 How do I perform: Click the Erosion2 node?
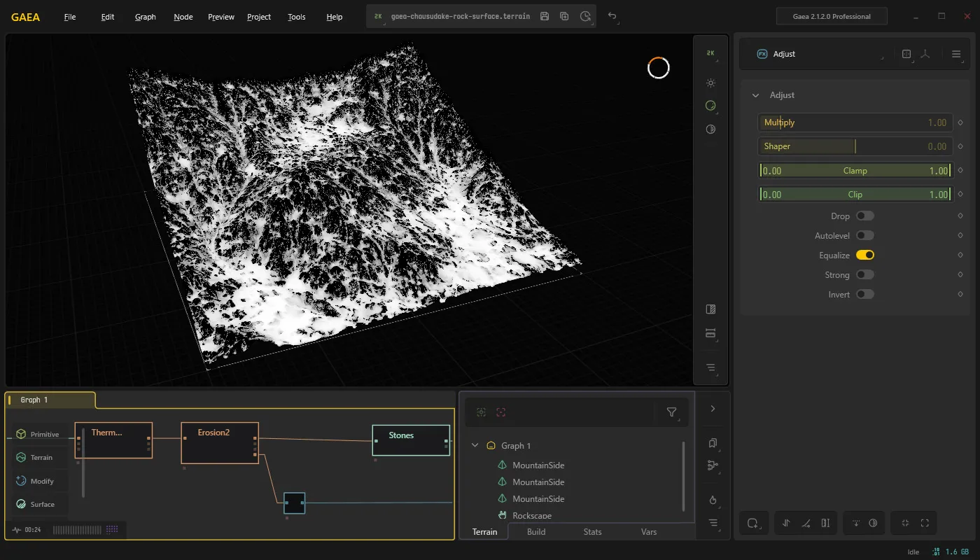tap(220, 442)
